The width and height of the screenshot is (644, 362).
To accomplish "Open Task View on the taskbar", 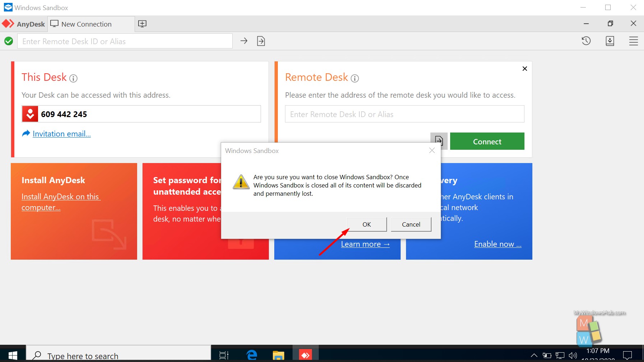I will (224, 355).
